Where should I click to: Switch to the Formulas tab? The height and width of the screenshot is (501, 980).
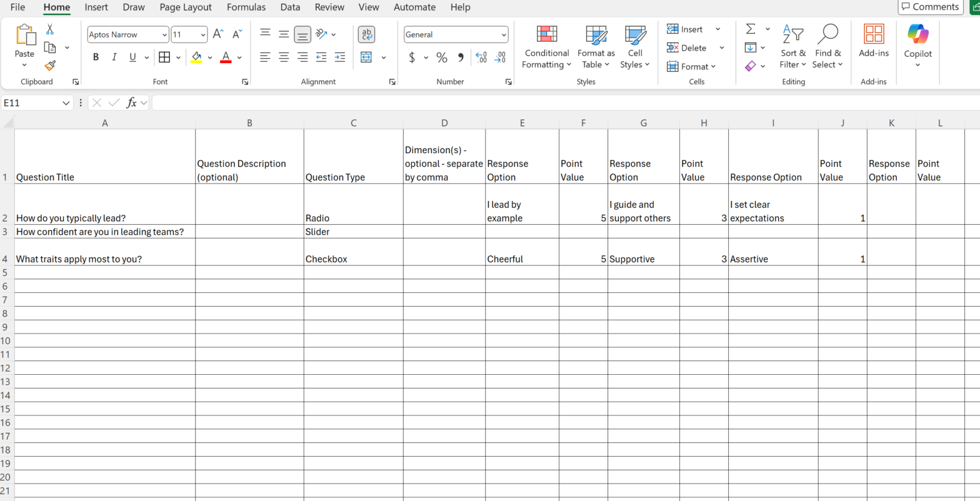point(246,7)
